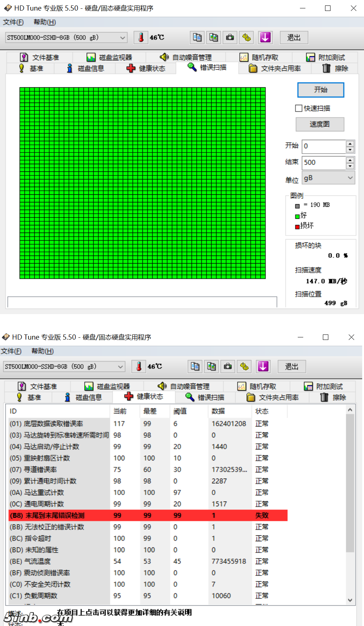Screen dimensions: 364x626
Task: Select row (C1) 负载周期数
Action: [x=148, y=596]
